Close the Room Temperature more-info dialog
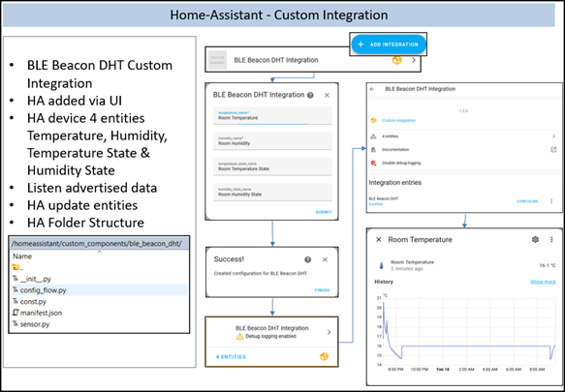The width and height of the screenshot is (565, 392). [378, 240]
